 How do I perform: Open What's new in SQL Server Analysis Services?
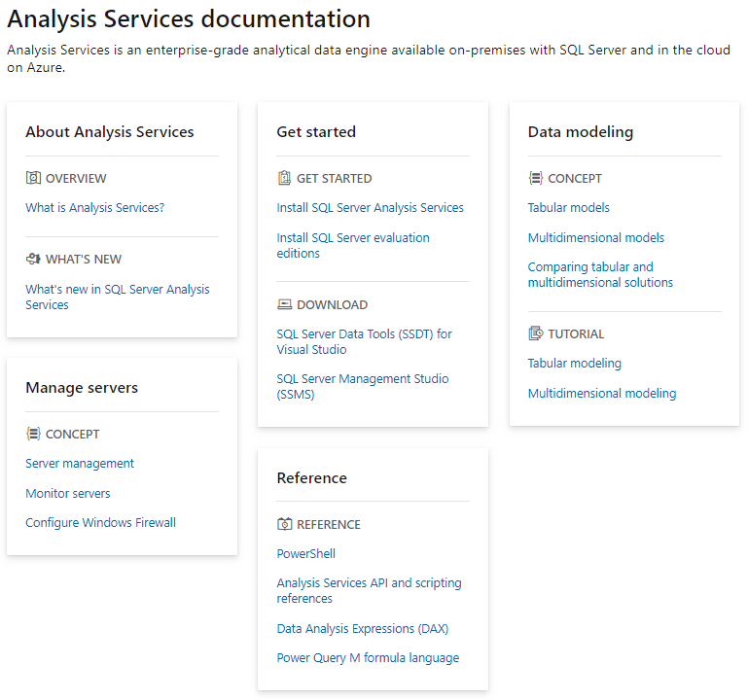[117, 297]
